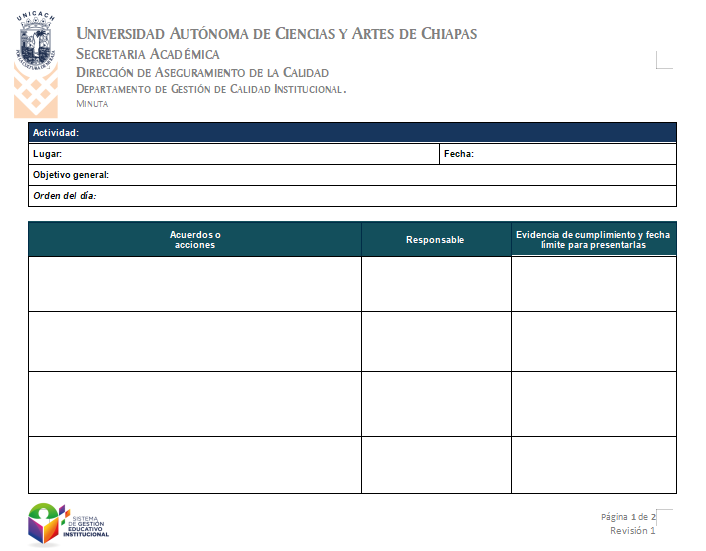This screenshot has height=551, width=706.
Task: Select the Actividad field row
Action: 352,132
